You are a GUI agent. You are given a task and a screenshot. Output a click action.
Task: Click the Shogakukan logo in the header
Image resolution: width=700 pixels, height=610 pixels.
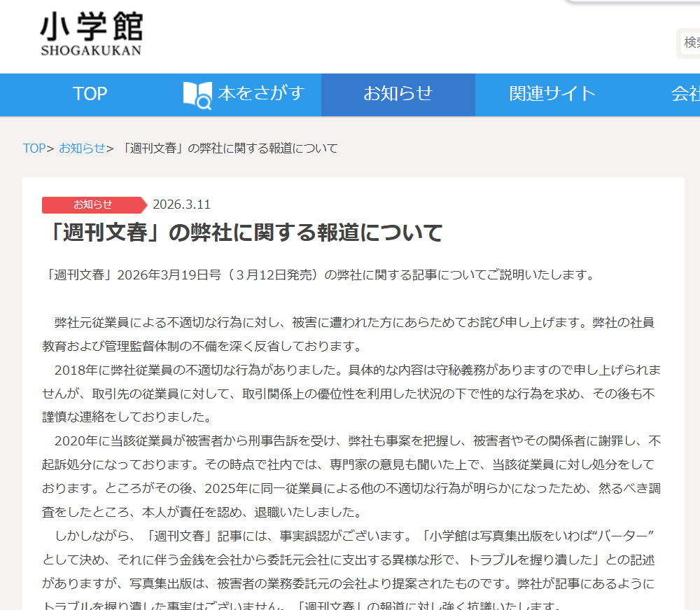click(91, 34)
